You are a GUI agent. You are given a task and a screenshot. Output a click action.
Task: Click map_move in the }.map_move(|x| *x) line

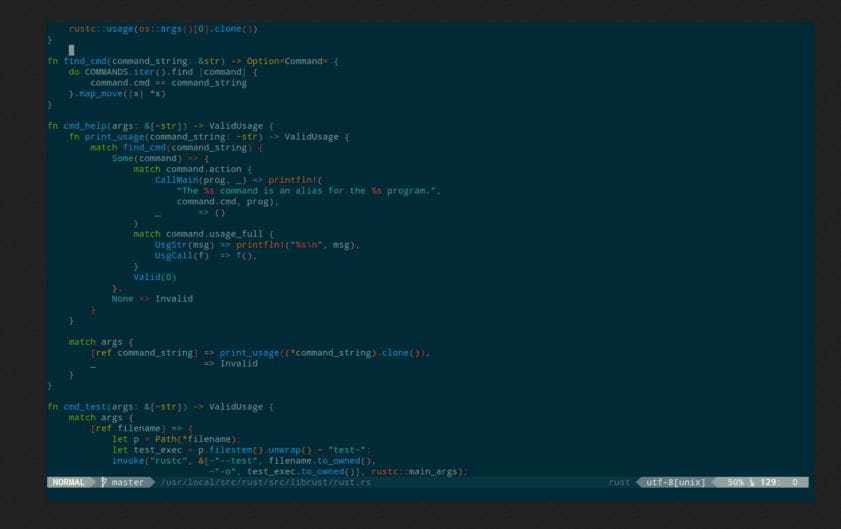coord(101,93)
